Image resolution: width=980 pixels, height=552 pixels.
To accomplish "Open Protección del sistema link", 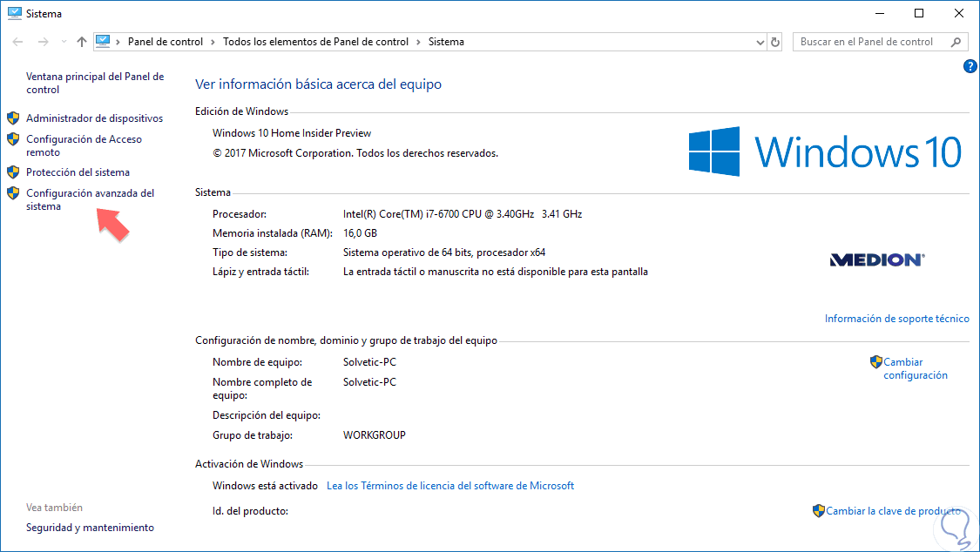I will pyautogui.click(x=78, y=172).
